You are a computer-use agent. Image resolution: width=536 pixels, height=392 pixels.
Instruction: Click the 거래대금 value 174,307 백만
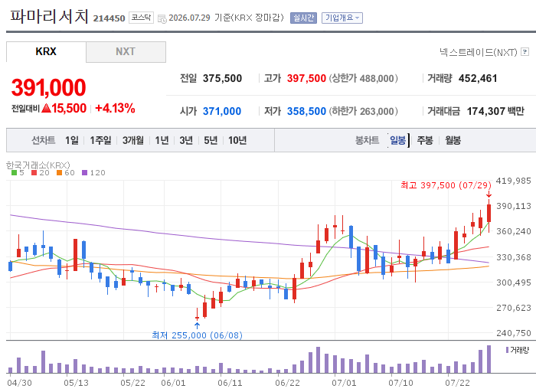pyautogui.click(x=495, y=111)
